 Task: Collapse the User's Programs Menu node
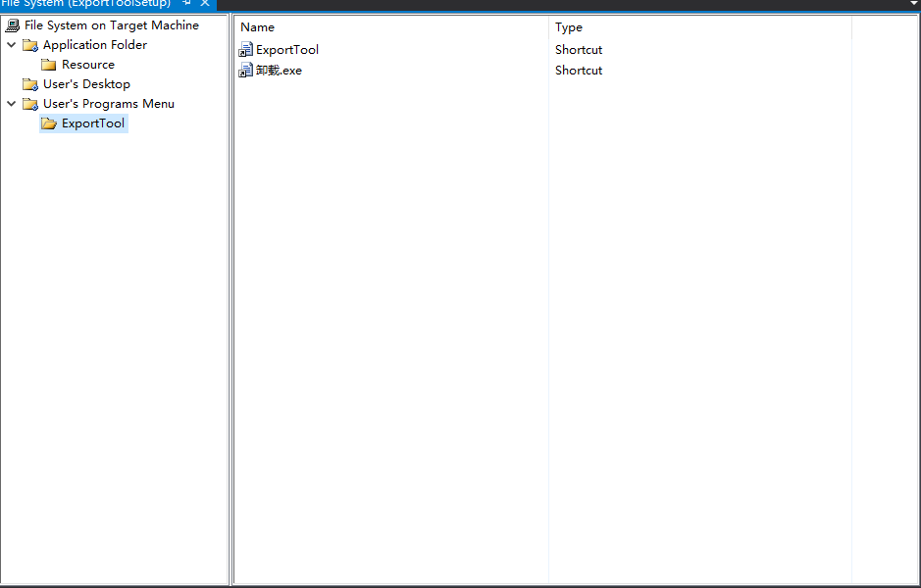click(12, 104)
